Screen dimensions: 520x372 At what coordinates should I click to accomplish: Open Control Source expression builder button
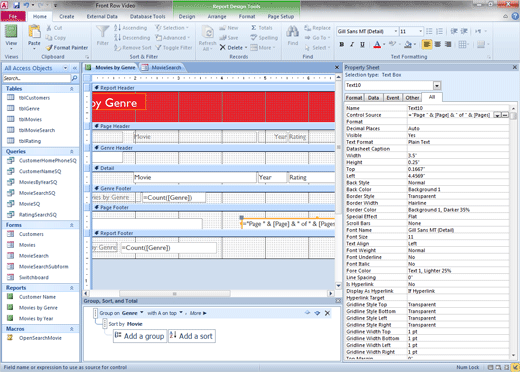click(505, 115)
